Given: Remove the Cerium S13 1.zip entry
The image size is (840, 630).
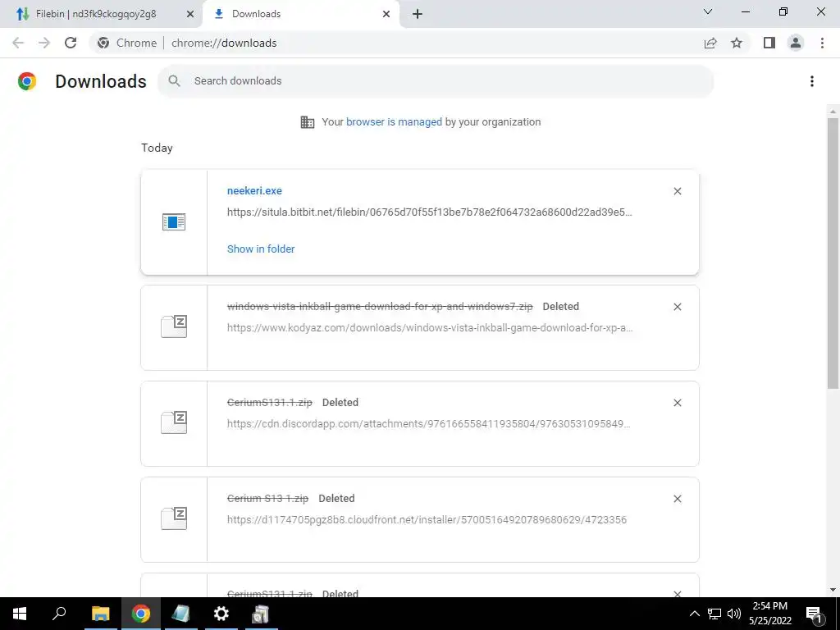Looking at the screenshot, I should tap(678, 499).
